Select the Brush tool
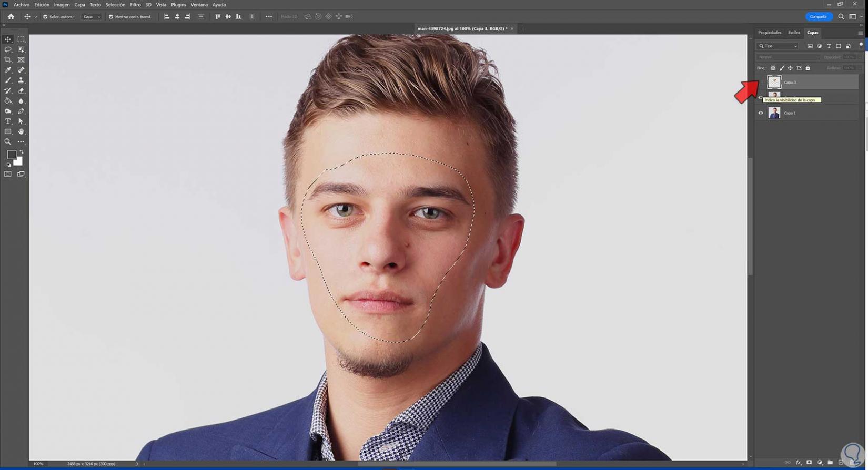The image size is (868, 470). click(x=8, y=80)
